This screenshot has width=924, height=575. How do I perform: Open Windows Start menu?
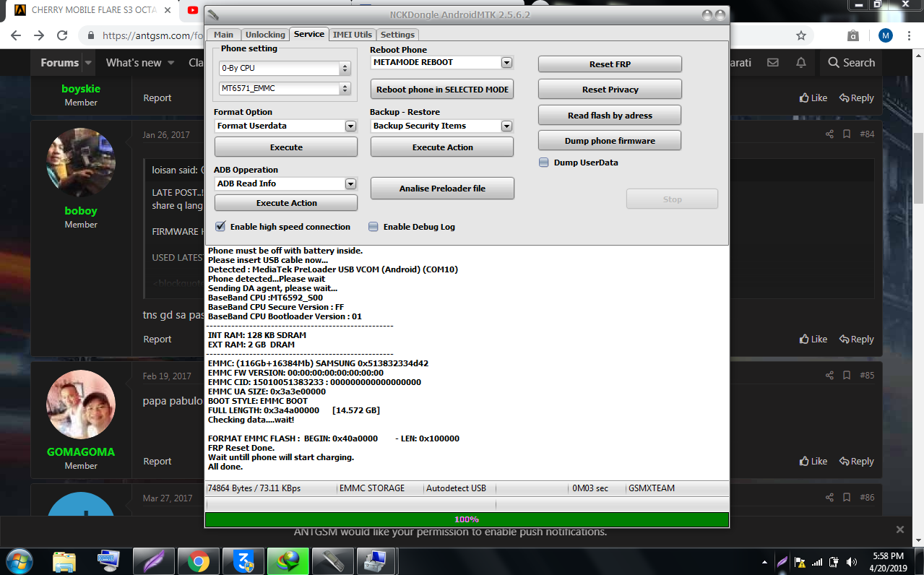[19, 561]
